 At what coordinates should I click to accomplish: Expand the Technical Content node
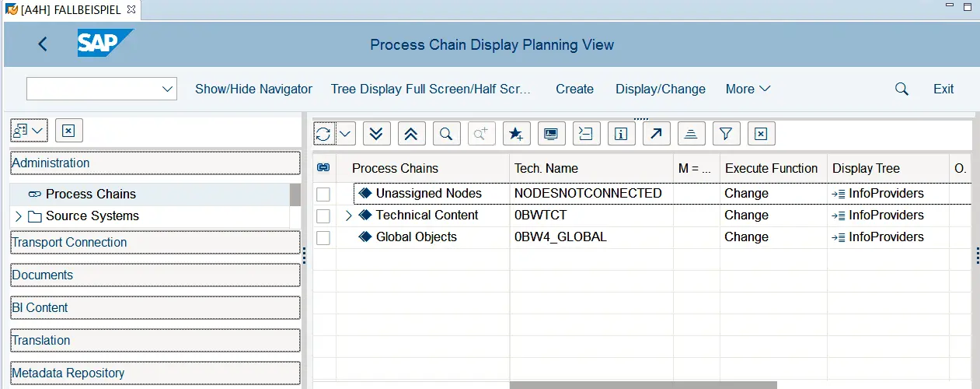click(x=348, y=216)
